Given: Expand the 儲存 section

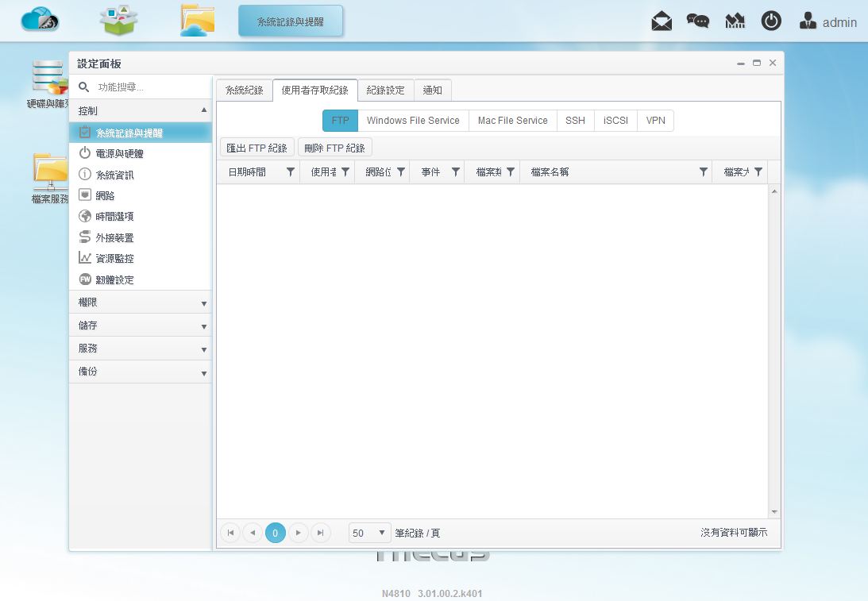Looking at the screenshot, I should (x=141, y=326).
